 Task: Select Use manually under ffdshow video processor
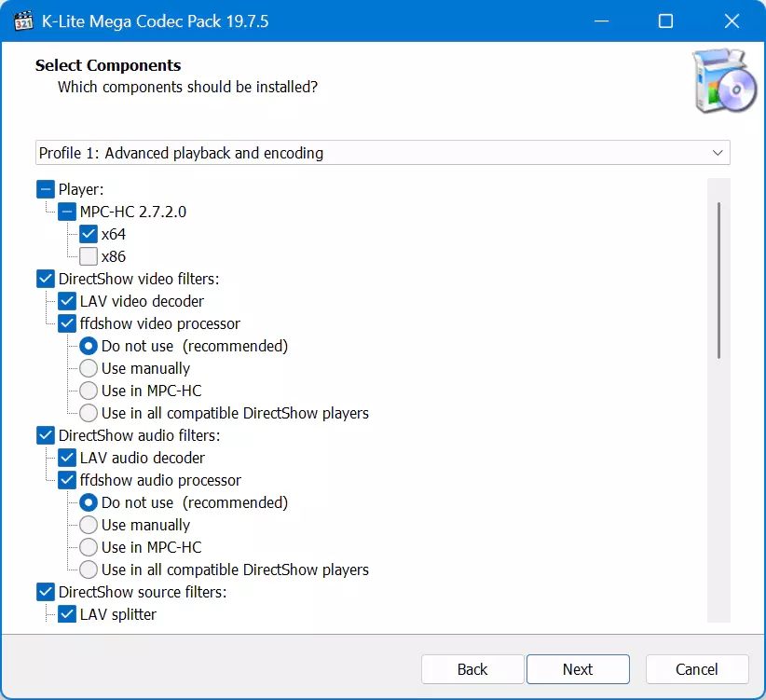(x=89, y=368)
